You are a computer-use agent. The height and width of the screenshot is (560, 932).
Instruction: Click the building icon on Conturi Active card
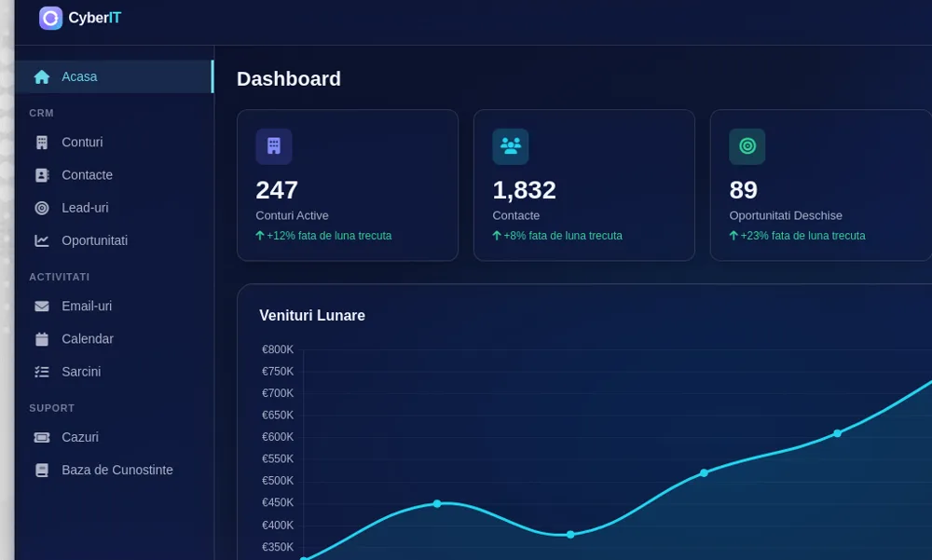(273, 146)
